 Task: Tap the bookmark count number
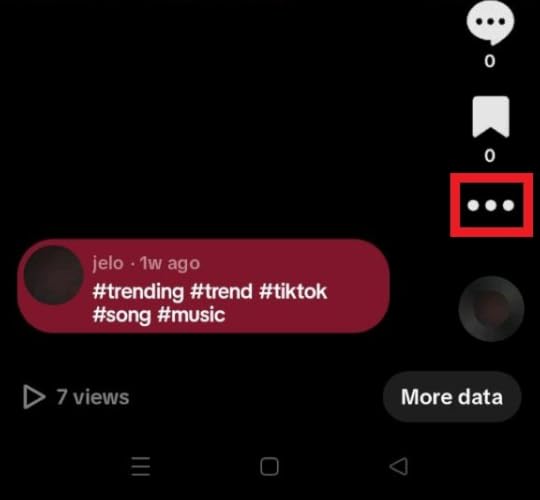490,156
